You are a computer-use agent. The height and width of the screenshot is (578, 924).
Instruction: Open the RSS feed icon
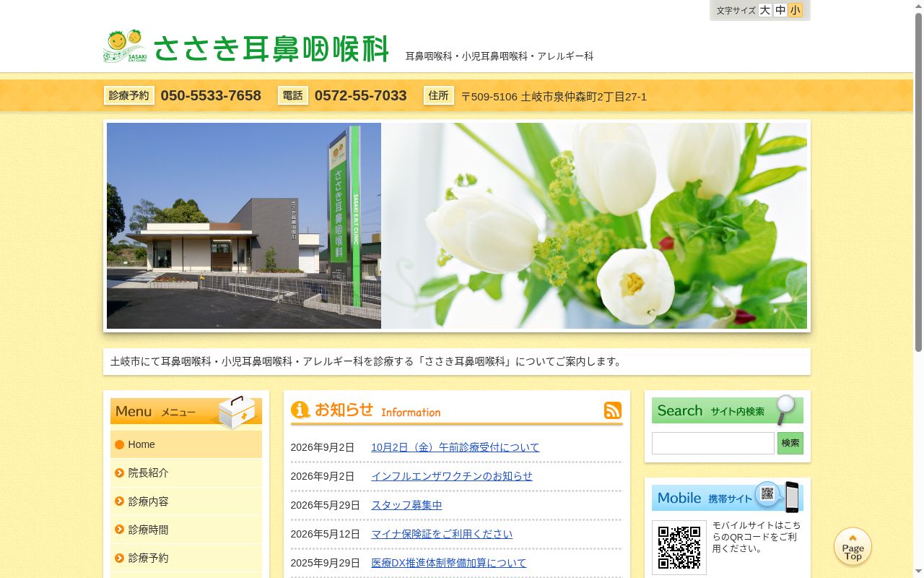click(612, 410)
